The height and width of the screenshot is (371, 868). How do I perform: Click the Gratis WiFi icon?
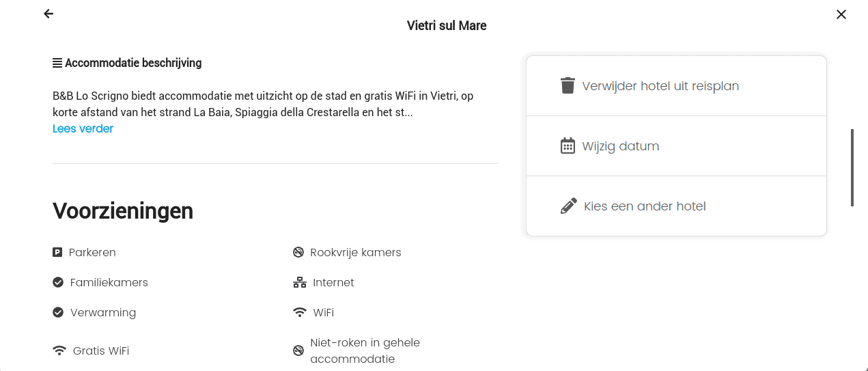[59, 351]
